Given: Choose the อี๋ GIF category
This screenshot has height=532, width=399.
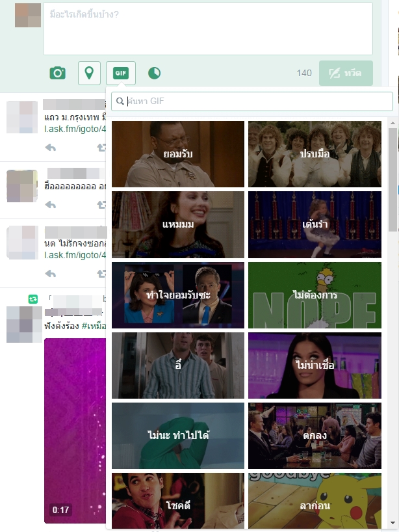Looking at the screenshot, I should 178,366.
